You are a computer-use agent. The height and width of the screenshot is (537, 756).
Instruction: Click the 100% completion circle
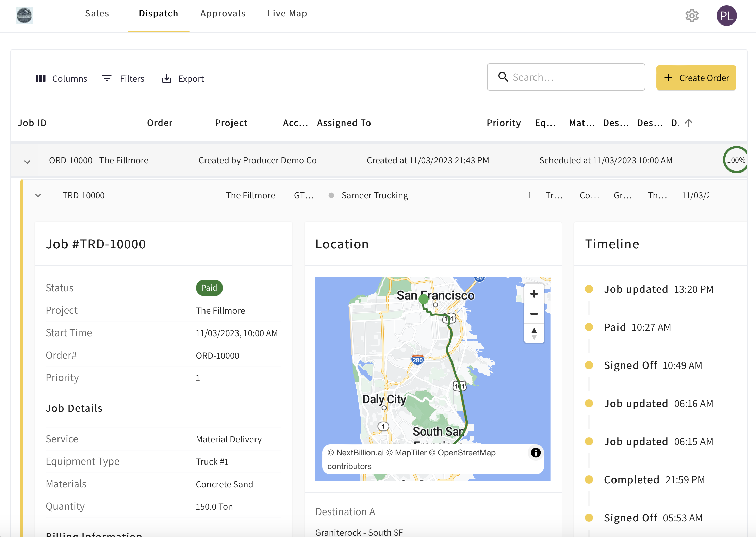(x=736, y=160)
